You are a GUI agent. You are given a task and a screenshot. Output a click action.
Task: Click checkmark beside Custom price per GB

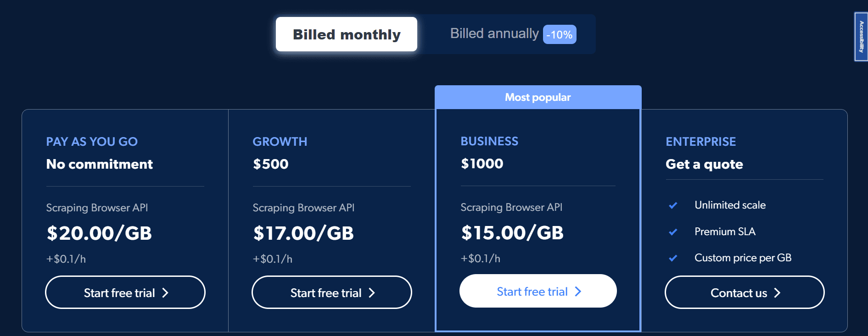click(x=673, y=258)
